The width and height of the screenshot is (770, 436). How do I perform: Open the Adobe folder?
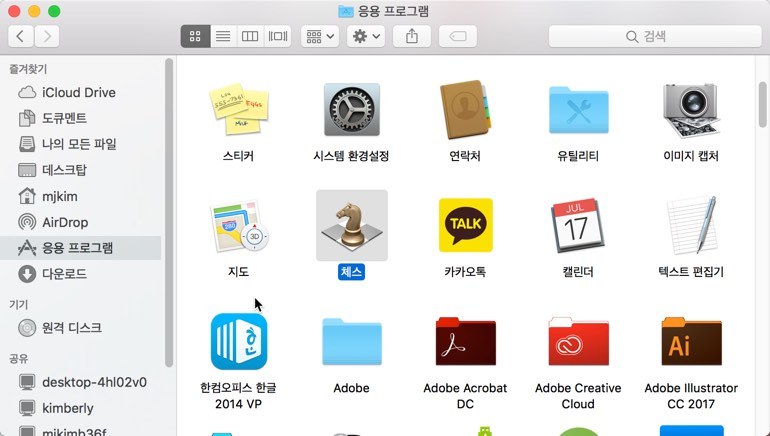tap(352, 341)
